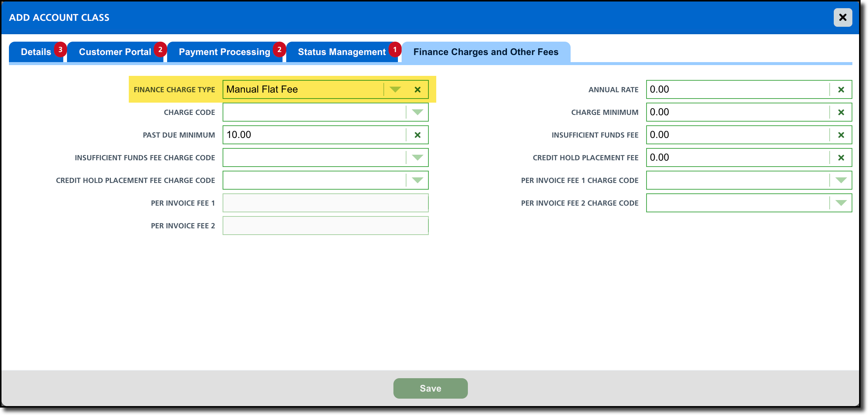This screenshot has height=415, width=868.
Task: Go to the Payment Processing tab
Action: [x=224, y=52]
